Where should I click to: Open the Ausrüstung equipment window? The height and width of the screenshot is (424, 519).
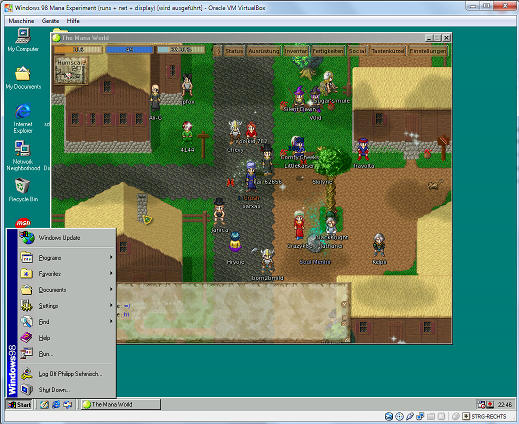(264, 51)
